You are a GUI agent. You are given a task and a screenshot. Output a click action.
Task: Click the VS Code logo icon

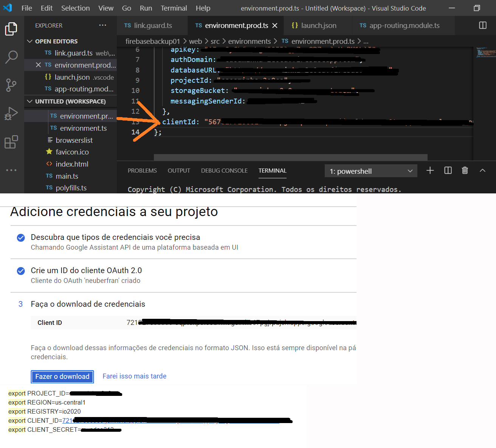tap(8, 8)
